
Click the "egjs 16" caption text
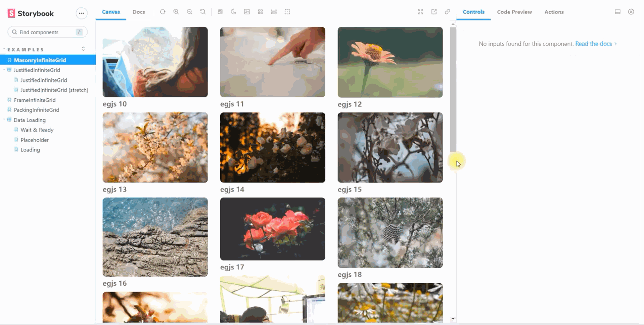(x=115, y=283)
